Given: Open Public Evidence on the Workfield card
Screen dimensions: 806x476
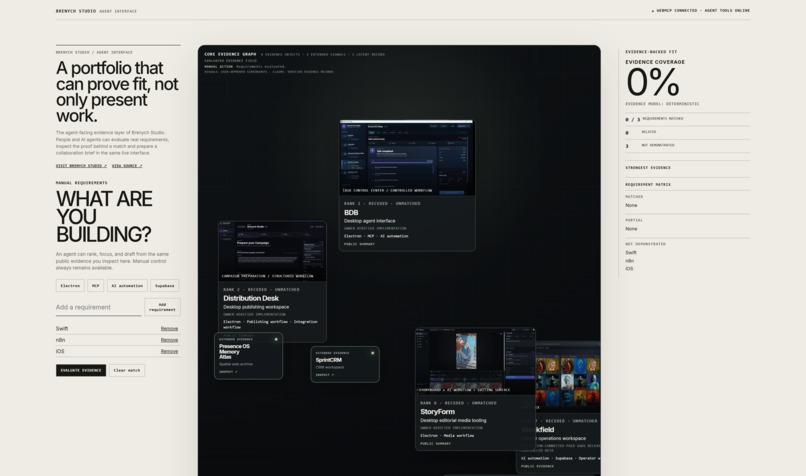Looking at the screenshot, I should (x=538, y=466).
